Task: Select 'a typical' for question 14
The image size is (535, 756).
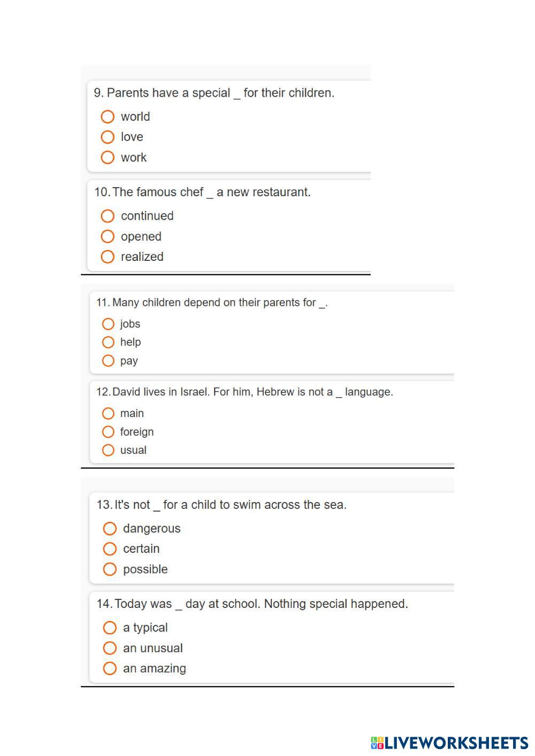Action: (x=110, y=628)
